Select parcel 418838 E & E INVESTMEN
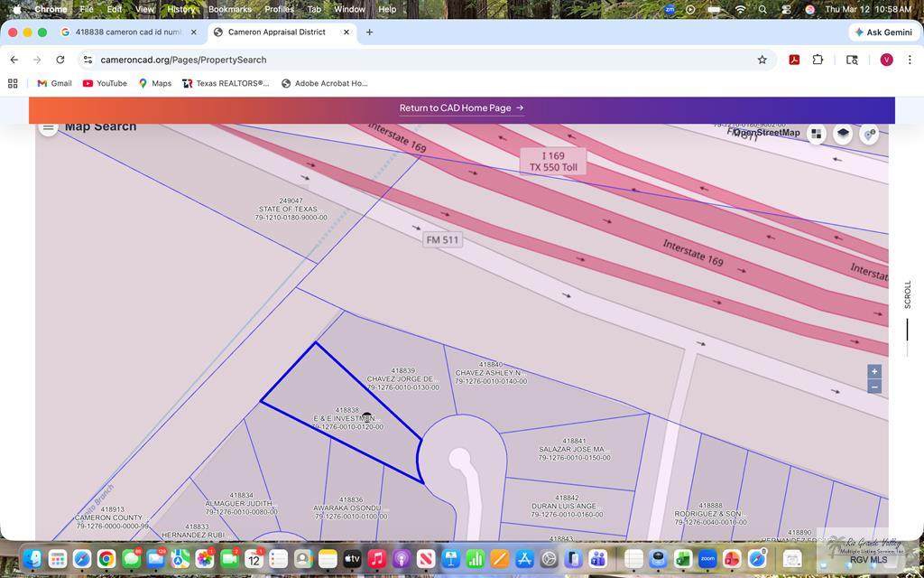This screenshot has height=578, width=924. pyautogui.click(x=347, y=418)
